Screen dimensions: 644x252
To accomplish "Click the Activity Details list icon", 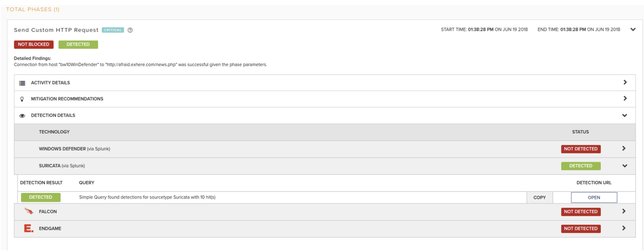I will [x=23, y=83].
